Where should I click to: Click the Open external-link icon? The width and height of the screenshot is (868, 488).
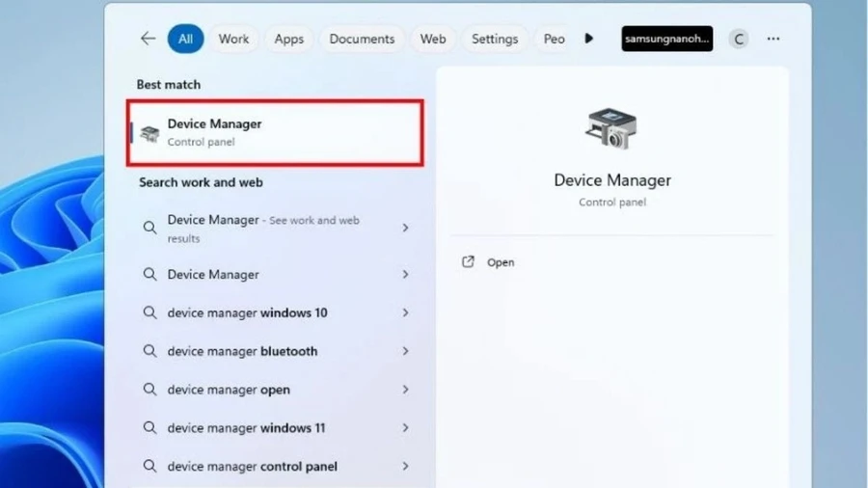coord(468,261)
